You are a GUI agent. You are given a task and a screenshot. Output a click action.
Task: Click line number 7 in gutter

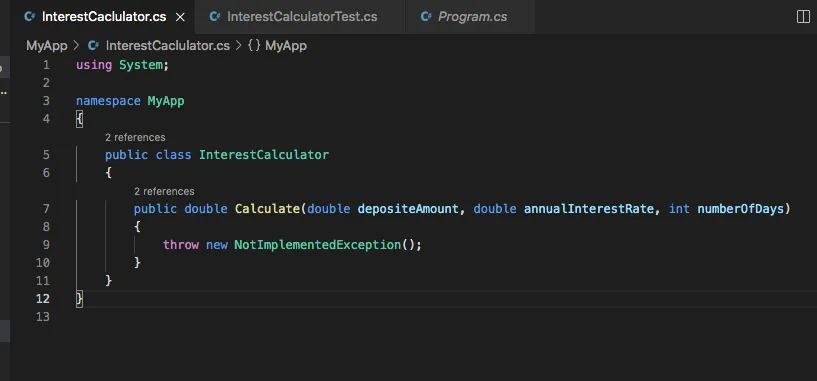pos(46,209)
